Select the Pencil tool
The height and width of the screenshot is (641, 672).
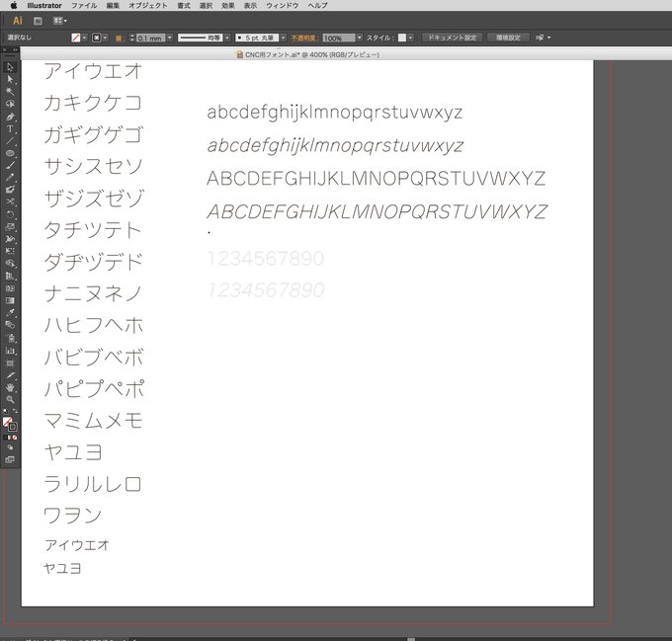click(x=10, y=177)
